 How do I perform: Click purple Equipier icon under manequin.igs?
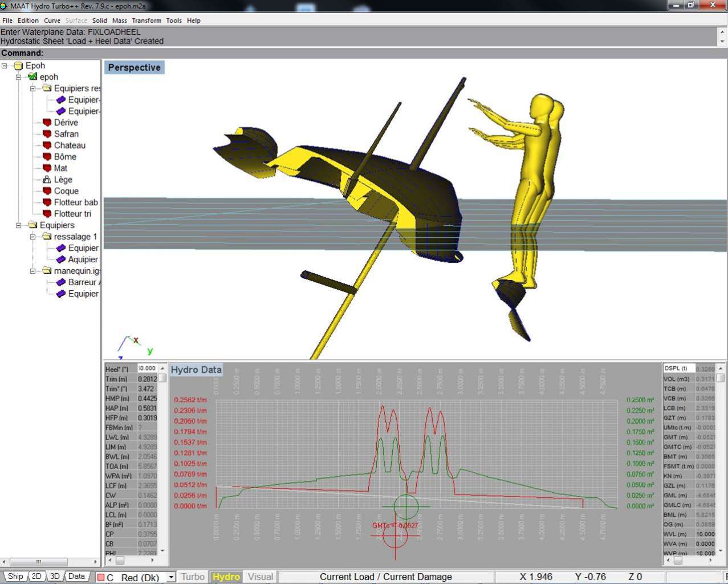pyautogui.click(x=61, y=294)
